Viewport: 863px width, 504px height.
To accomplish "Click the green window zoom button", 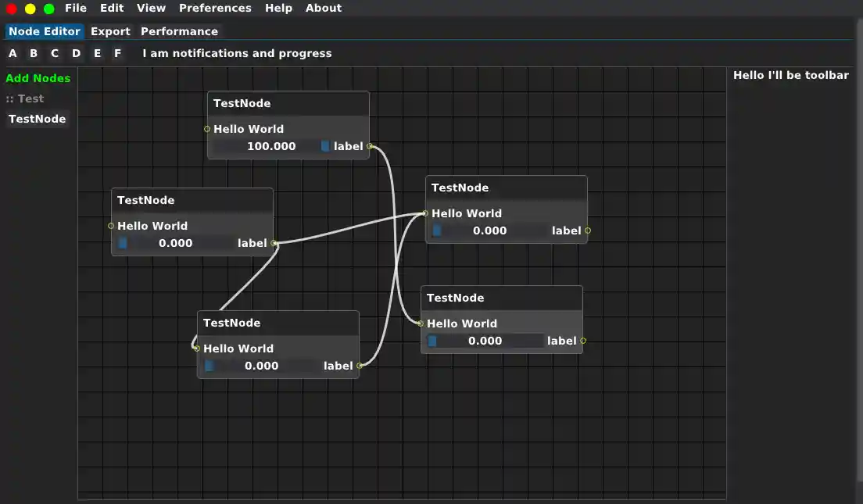I will tap(49, 9).
